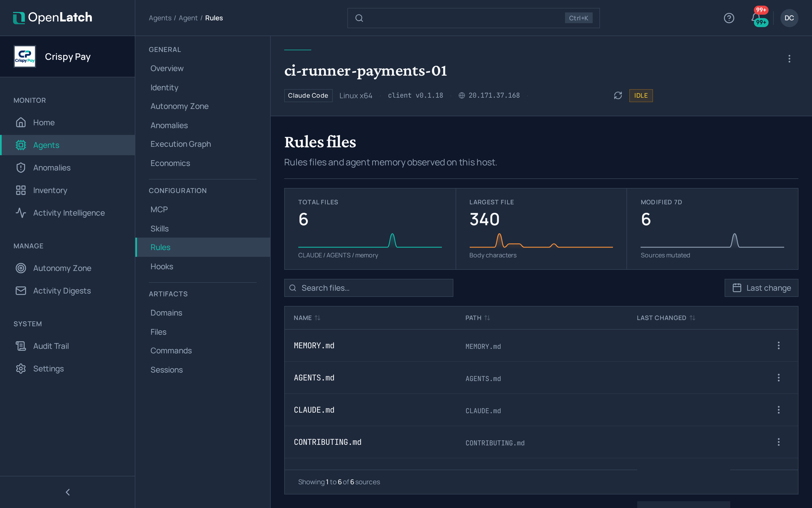The height and width of the screenshot is (508, 812).
Task: Open agent header three-dot menu
Action: 789,59
